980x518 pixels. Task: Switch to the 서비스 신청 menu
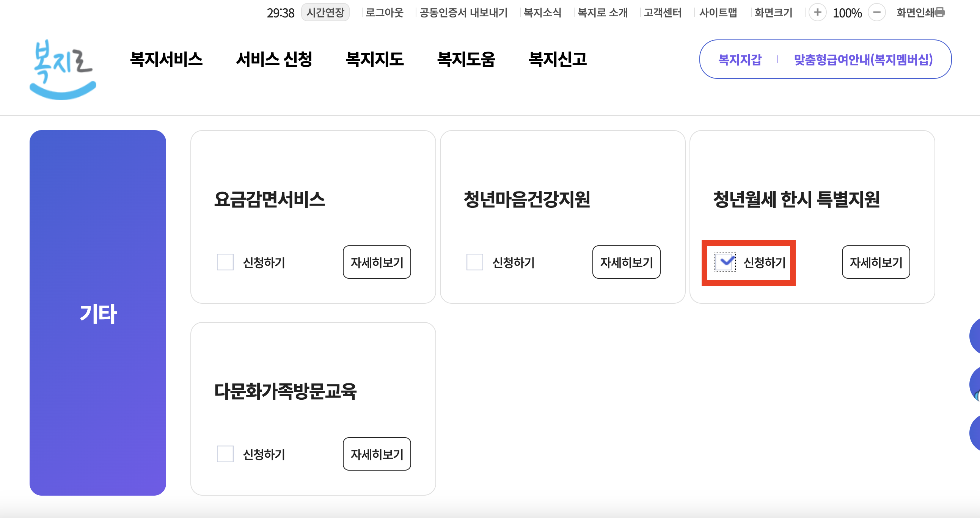(x=275, y=60)
